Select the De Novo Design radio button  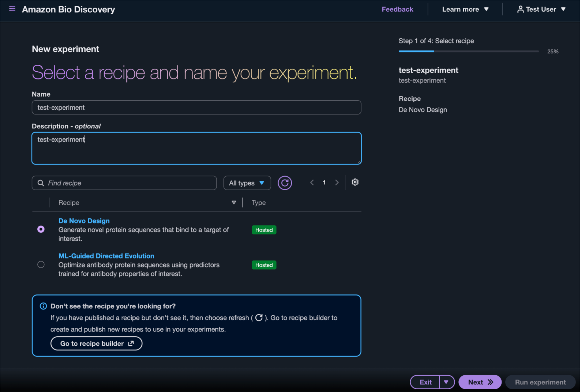click(41, 229)
